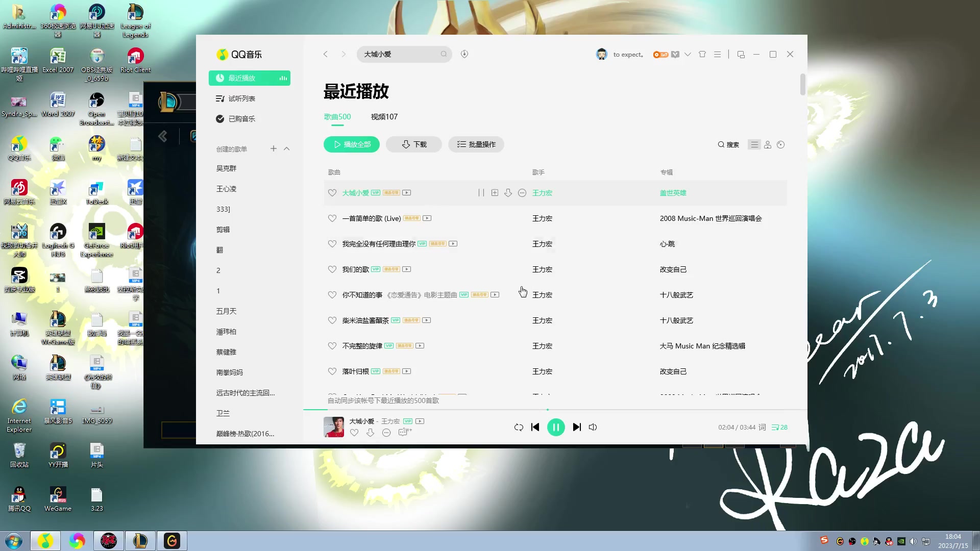Open the 王心凌 playlist
The image size is (980, 551).
coord(227,189)
